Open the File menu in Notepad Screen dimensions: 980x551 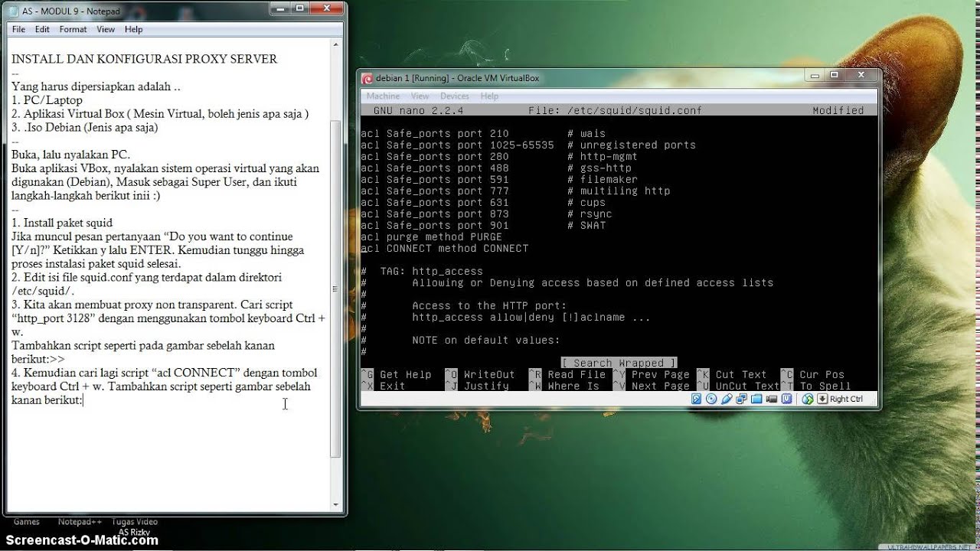[x=18, y=29]
